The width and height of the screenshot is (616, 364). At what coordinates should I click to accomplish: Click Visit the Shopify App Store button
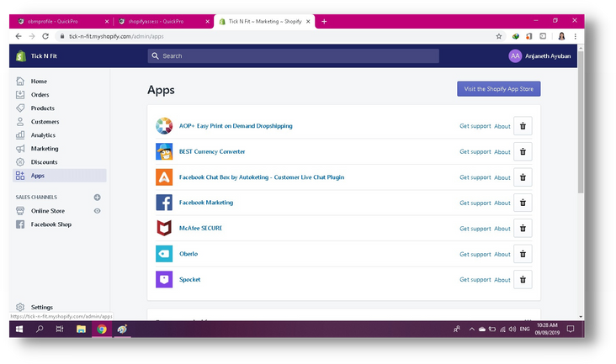coord(498,89)
